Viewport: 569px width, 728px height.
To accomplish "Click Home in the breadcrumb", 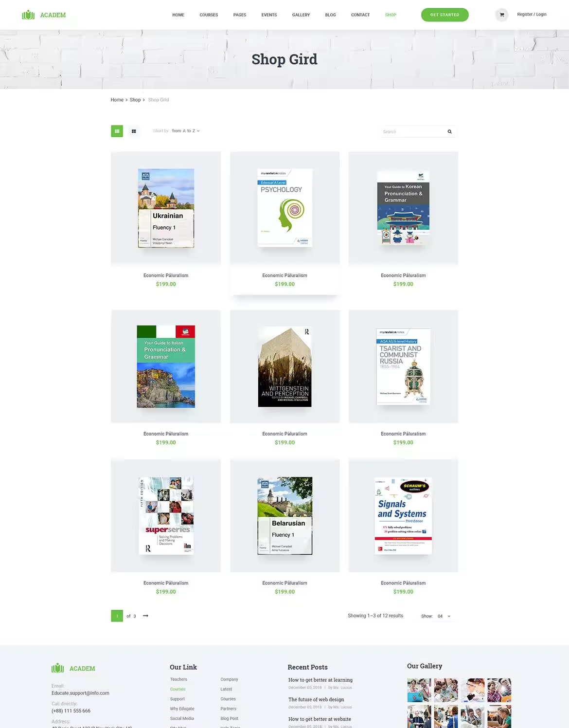I will (117, 100).
